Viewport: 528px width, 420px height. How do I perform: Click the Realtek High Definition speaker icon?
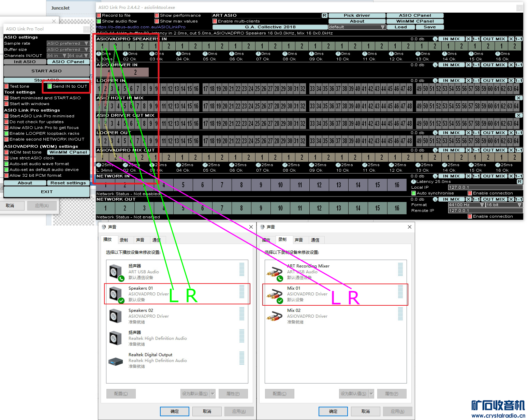[x=116, y=338]
